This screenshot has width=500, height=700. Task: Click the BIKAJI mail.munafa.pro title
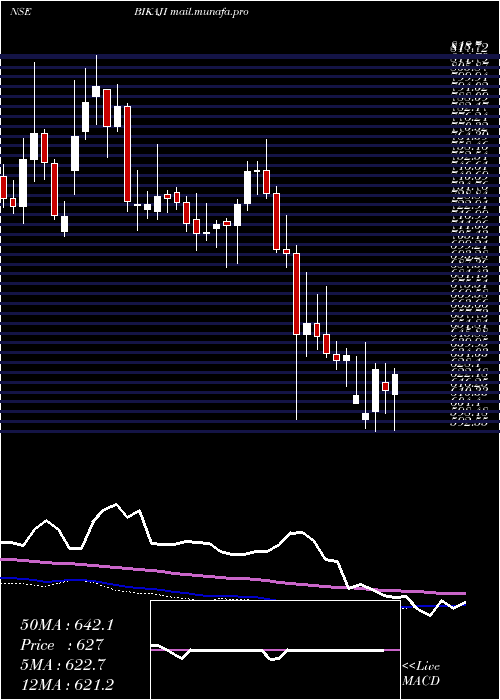(x=191, y=12)
